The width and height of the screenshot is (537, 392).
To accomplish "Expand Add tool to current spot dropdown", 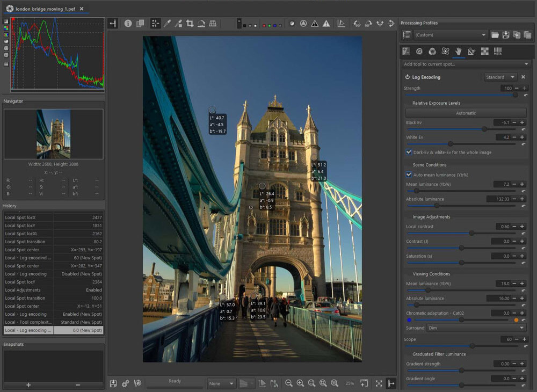I will 466,64.
